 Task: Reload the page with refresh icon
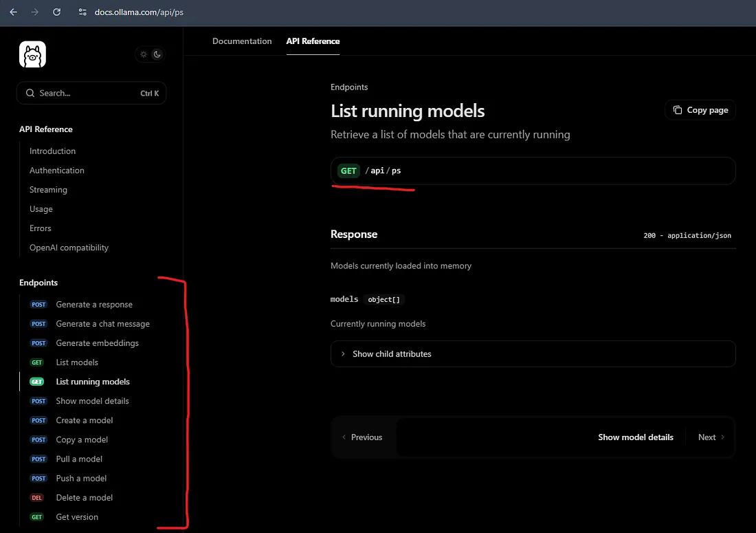57,12
